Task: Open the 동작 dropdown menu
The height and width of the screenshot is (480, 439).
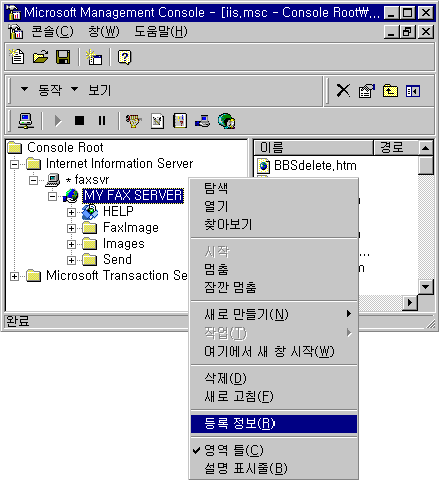Action: [42, 90]
